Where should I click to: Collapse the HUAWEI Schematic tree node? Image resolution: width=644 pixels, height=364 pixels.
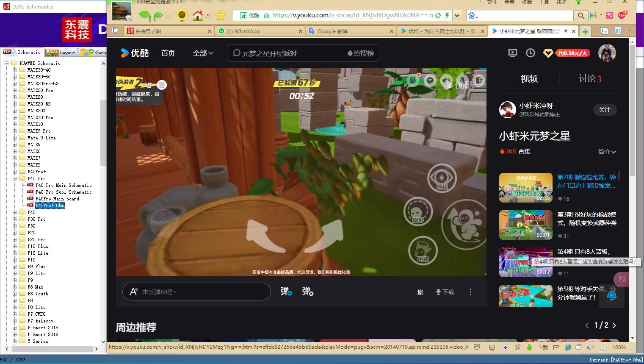pyautogui.click(x=7, y=63)
